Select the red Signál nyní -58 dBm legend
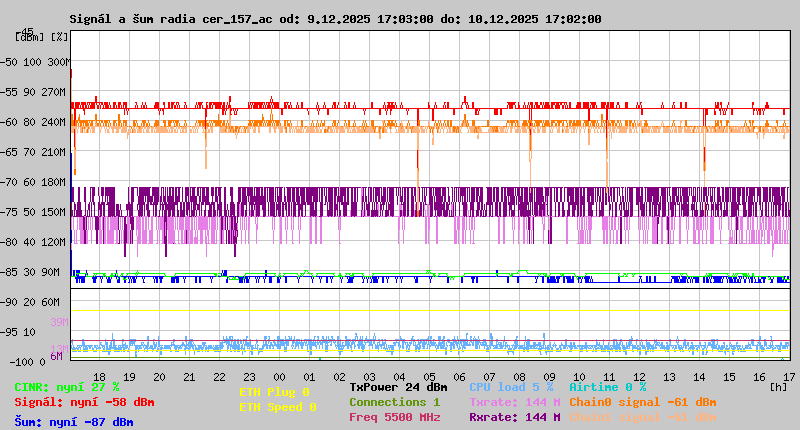The width and height of the screenshot is (800, 430). coord(84,402)
